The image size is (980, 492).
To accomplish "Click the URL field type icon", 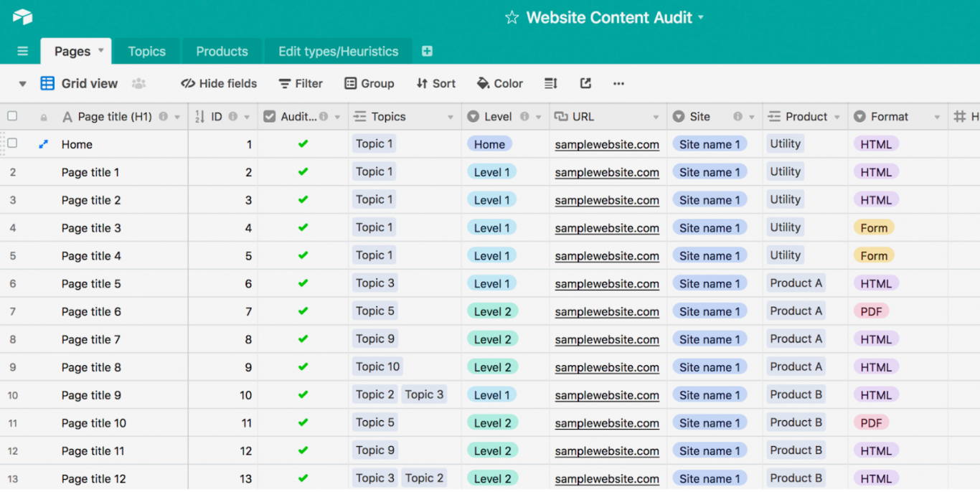I will pos(561,116).
